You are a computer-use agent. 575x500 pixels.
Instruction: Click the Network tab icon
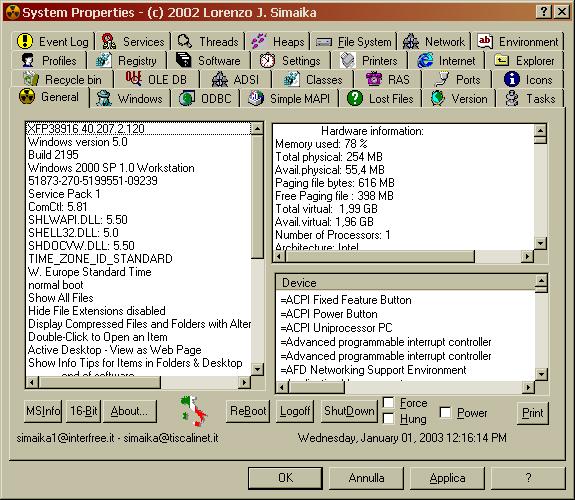(x=411, y=41)
